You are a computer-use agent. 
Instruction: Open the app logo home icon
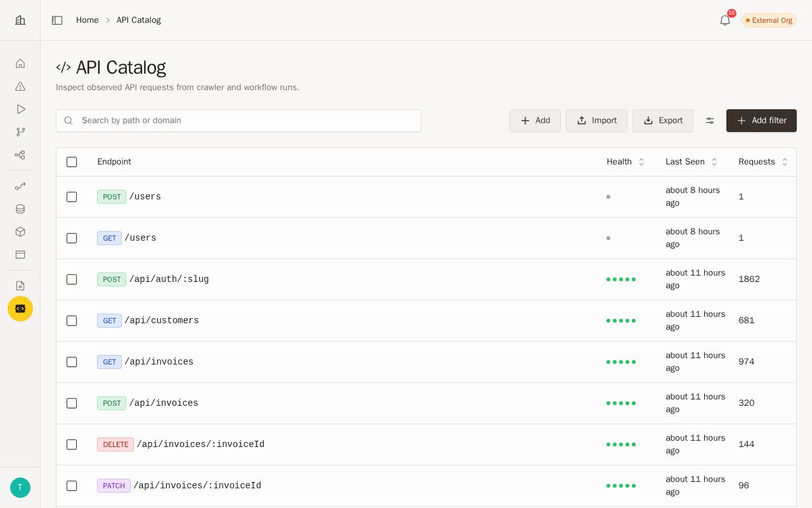tap(20, 20)
